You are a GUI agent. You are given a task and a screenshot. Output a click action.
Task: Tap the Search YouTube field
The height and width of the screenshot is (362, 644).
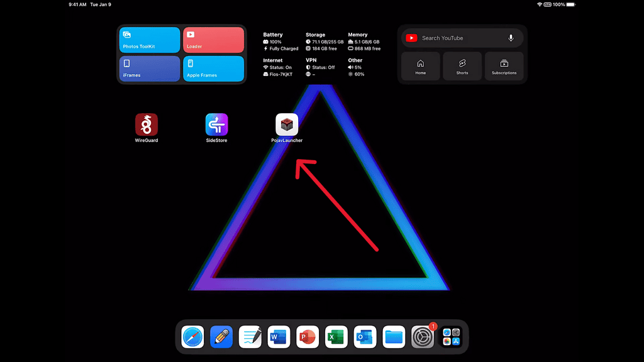(462, 38)
